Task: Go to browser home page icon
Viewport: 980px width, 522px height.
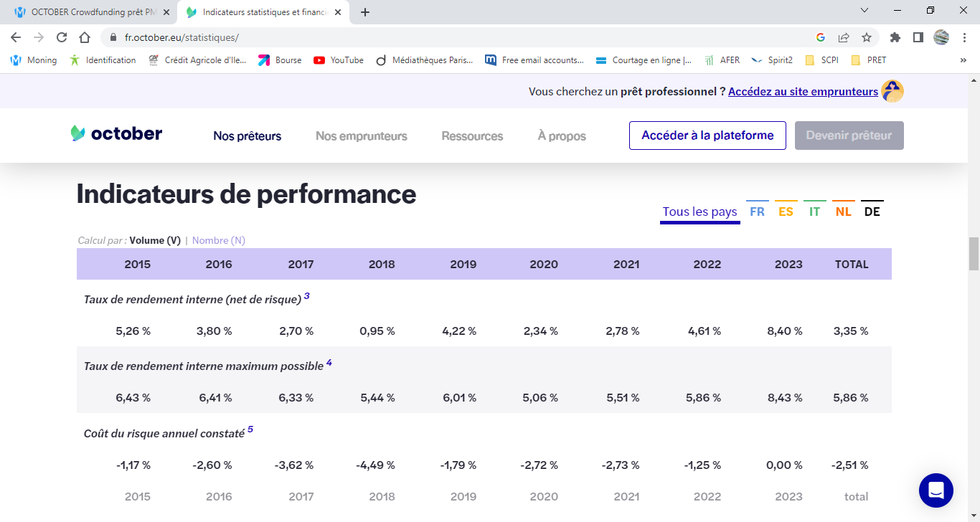Action: [x=85, y=37]
